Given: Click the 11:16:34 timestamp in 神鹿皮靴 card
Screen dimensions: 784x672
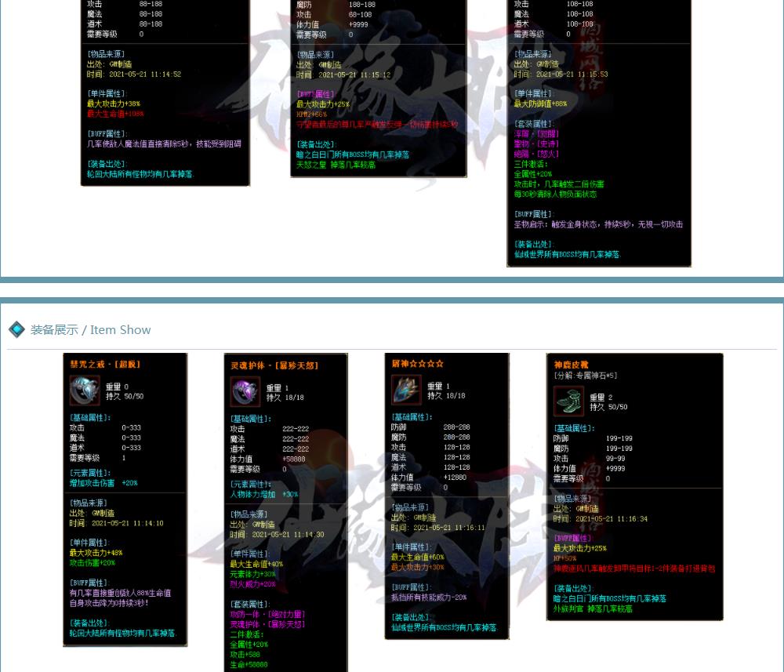Looking at the screenshot, I should [x=629, y=519].
